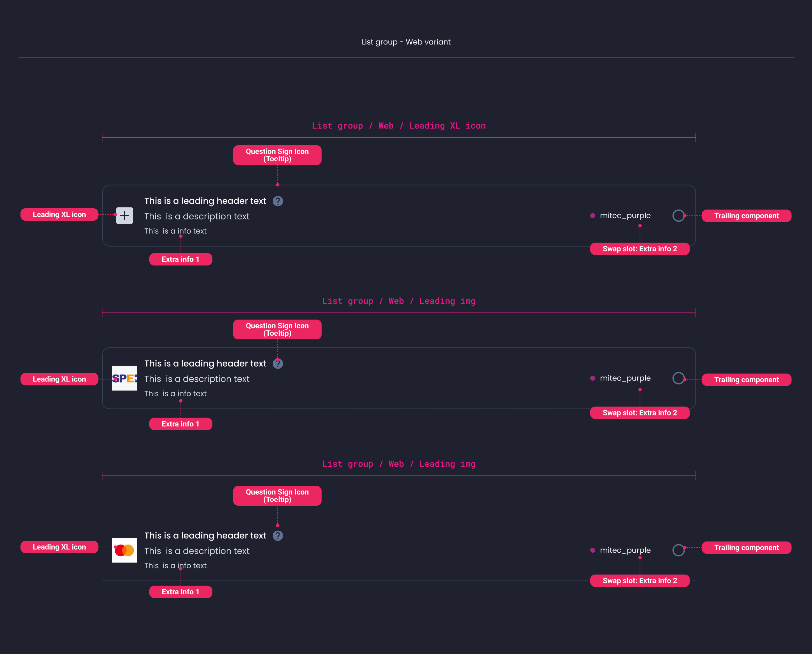The image size is (812, 654).
Task: Click the plus Leading XL icon
Action: [124, 215]
